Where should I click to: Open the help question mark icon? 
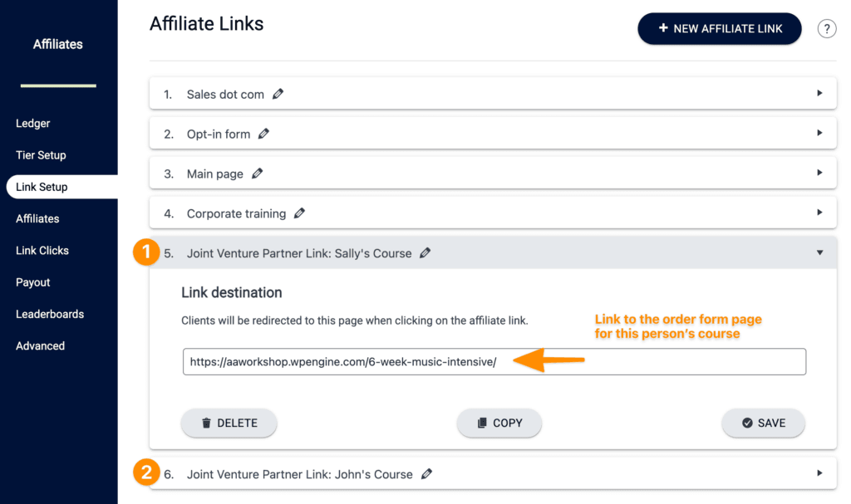point(826,28)
